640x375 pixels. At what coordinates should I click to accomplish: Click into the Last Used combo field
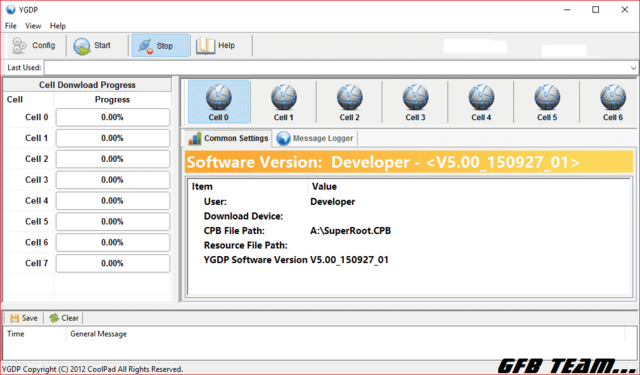[336, 68]
